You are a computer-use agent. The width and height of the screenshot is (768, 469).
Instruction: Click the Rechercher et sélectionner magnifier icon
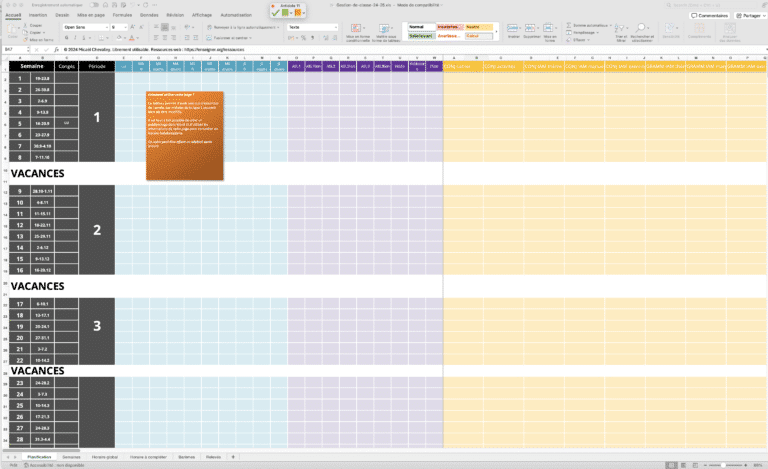pos(641,28)
